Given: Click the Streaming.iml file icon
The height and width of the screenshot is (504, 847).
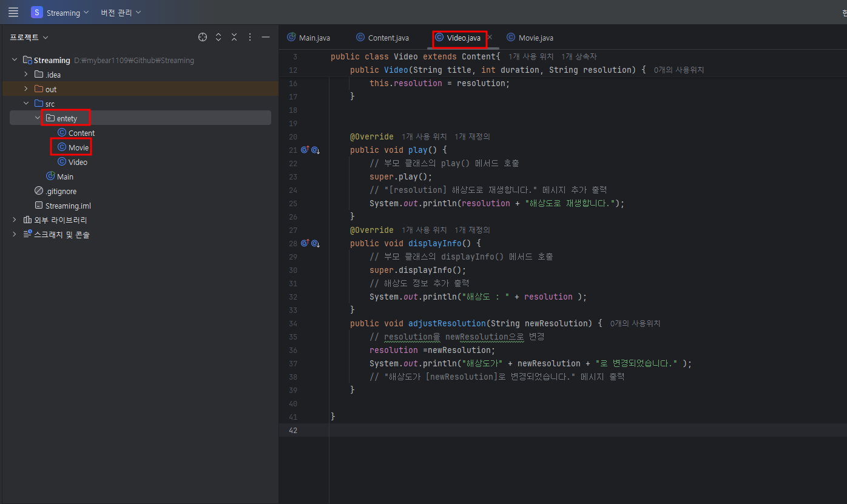Looking at the screenshot, I should tap(39, 206).
